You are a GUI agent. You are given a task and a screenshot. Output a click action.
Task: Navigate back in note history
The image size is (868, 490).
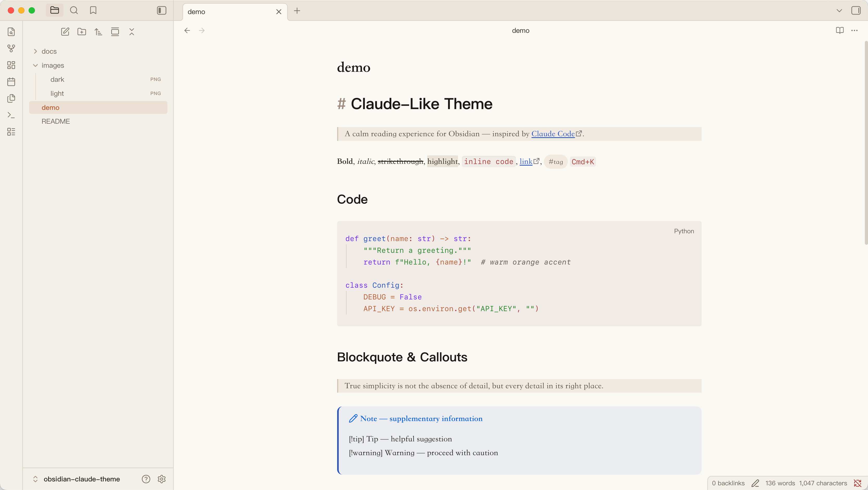pos(187,31)
